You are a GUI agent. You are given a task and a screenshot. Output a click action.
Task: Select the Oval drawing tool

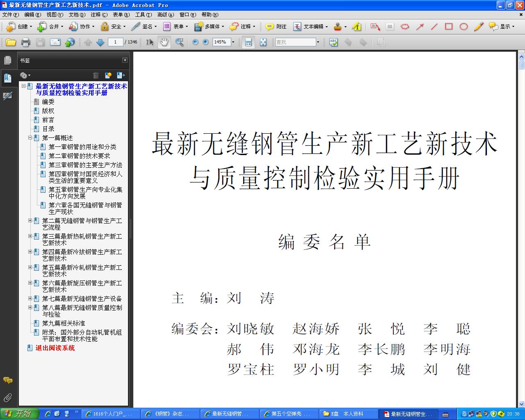coord(463,27)
